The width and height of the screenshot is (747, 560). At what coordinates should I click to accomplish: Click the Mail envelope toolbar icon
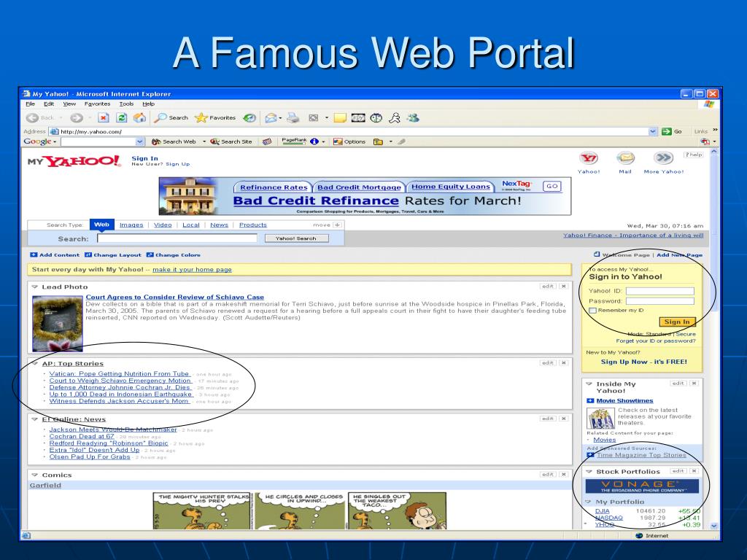(271, 117)
